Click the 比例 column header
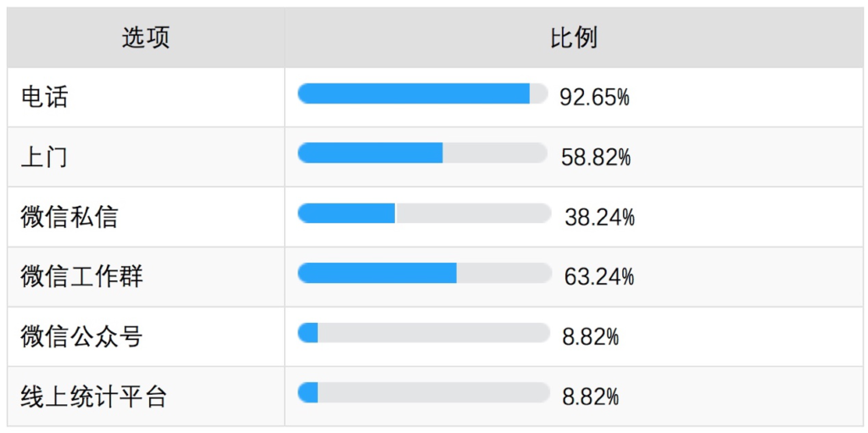Screen dimensions: 868x433 coord(574,37)
